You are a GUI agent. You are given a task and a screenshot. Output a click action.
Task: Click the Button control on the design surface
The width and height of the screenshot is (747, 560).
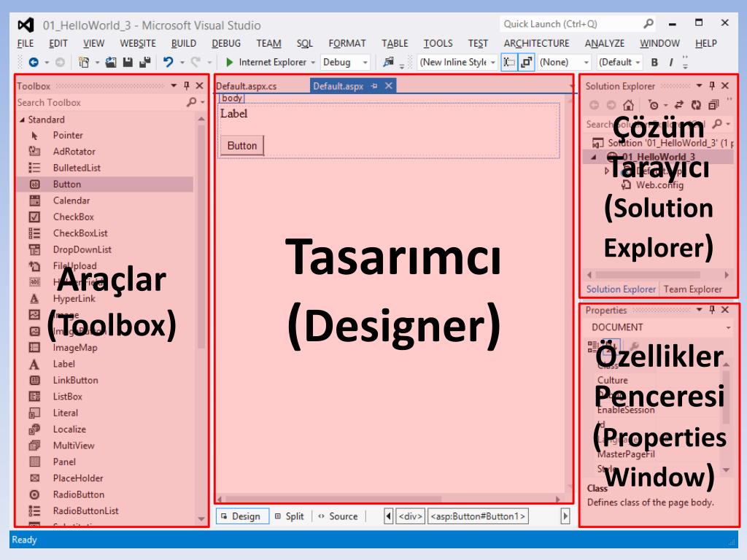(x=242, y=146)
